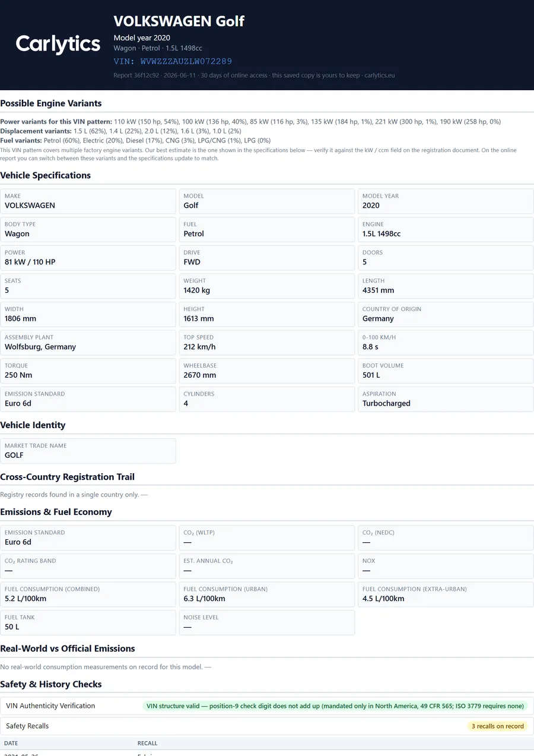Click the Power variants for this VIN pattern line
Screen dimensions: 534x756
pyautogui.click(x=250, y=122)
